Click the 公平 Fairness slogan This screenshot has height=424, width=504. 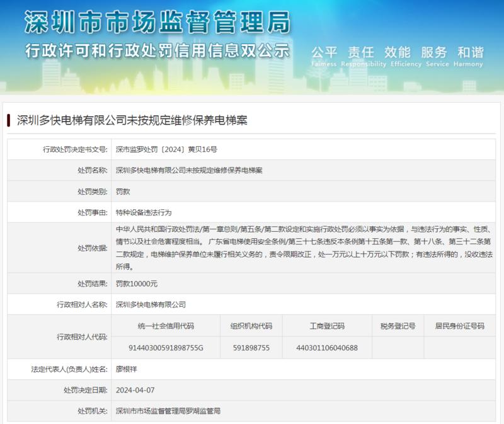[x=324, y=57]
